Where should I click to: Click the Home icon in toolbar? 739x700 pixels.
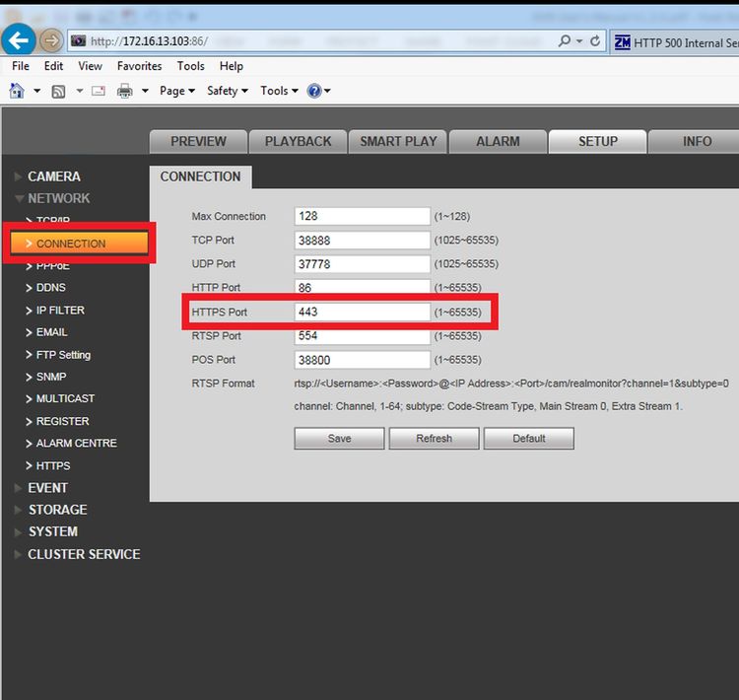pyautogui.click(x=17, y=90)
